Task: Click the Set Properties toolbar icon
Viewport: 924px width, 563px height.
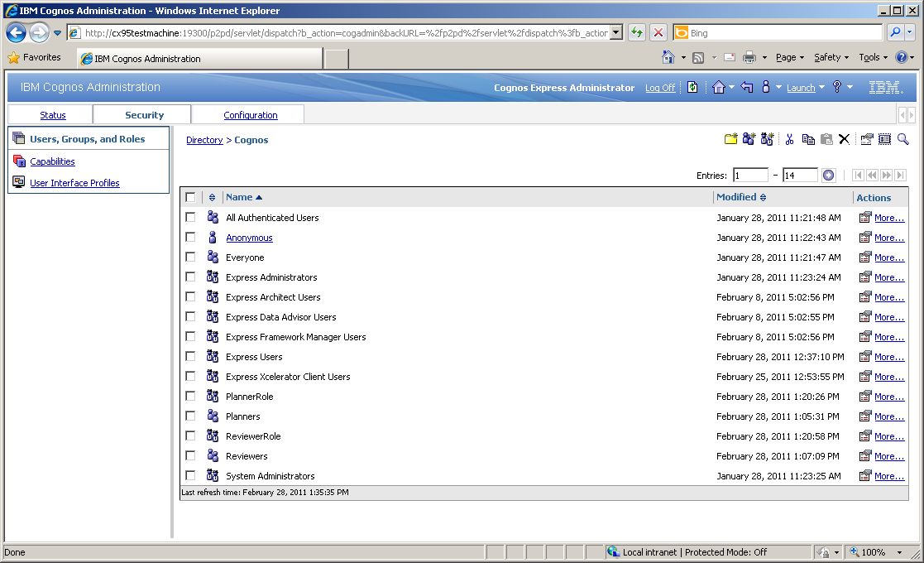Action: [866, 139]
